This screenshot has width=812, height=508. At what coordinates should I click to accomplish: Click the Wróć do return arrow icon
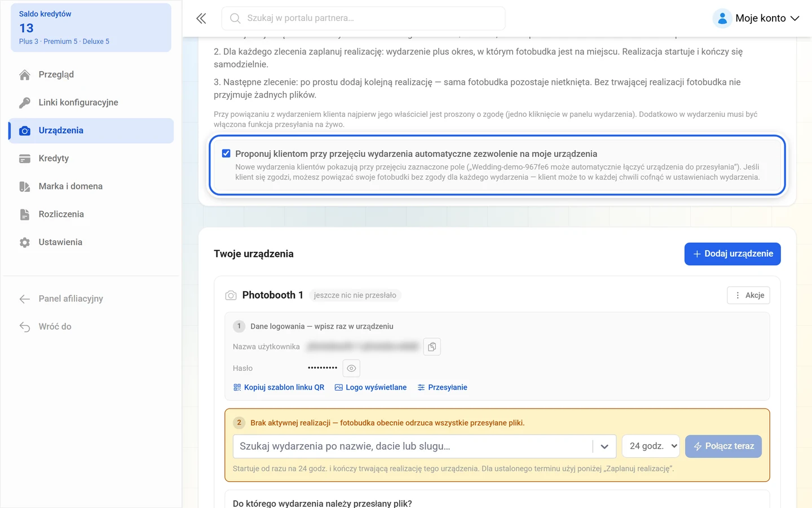(25, 327)
